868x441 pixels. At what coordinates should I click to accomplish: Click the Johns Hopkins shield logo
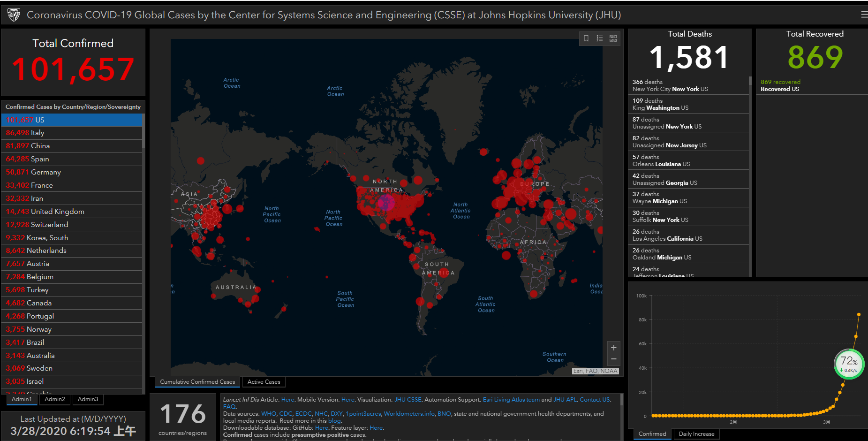click(14, 15)
